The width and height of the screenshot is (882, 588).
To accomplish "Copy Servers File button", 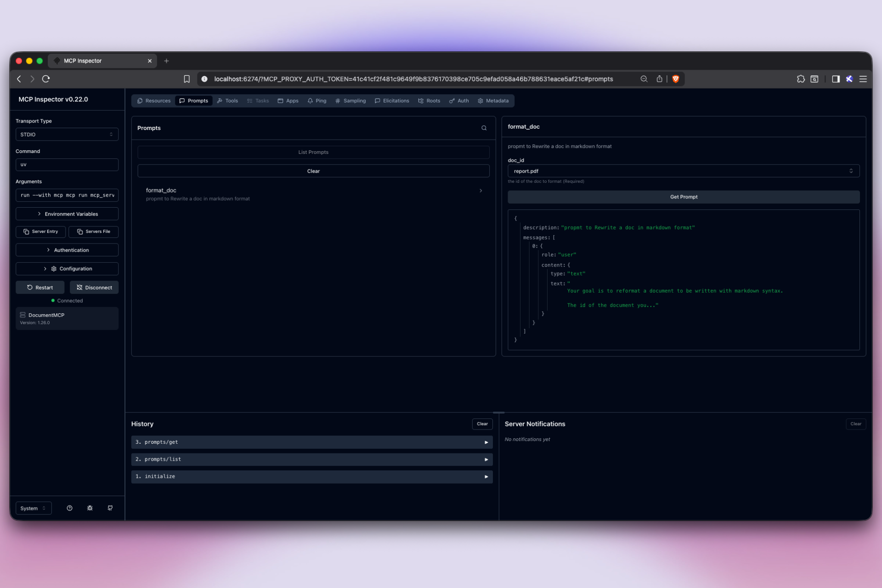I will [x=93, y=232].
